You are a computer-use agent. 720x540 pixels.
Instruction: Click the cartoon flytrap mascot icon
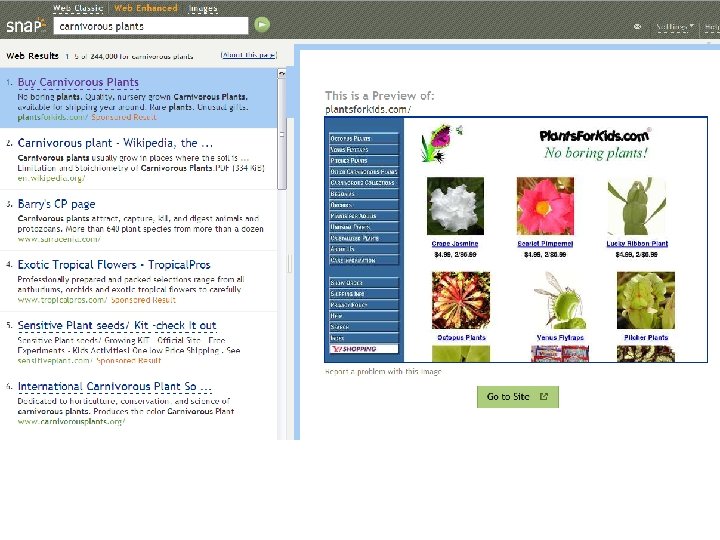441,143
